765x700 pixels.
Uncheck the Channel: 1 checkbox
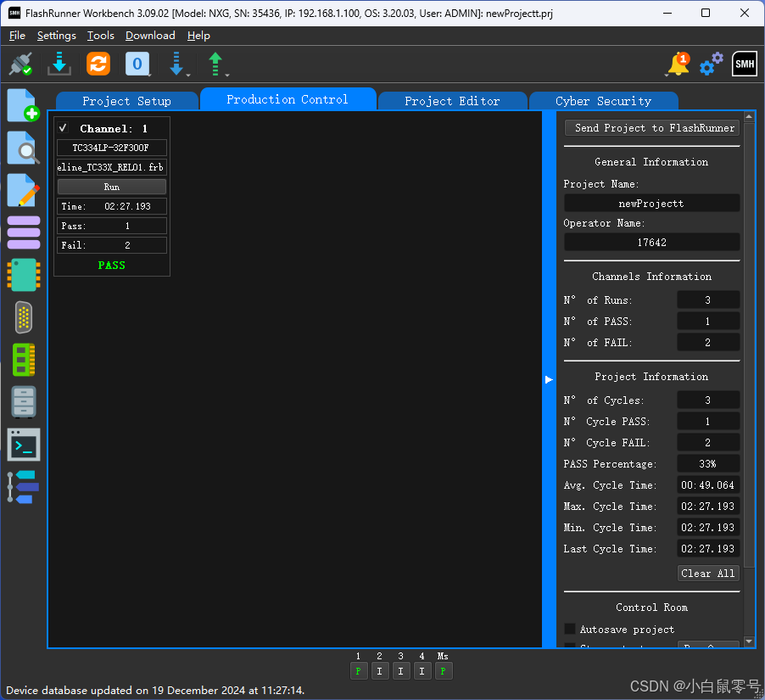[x=64, y=128]
